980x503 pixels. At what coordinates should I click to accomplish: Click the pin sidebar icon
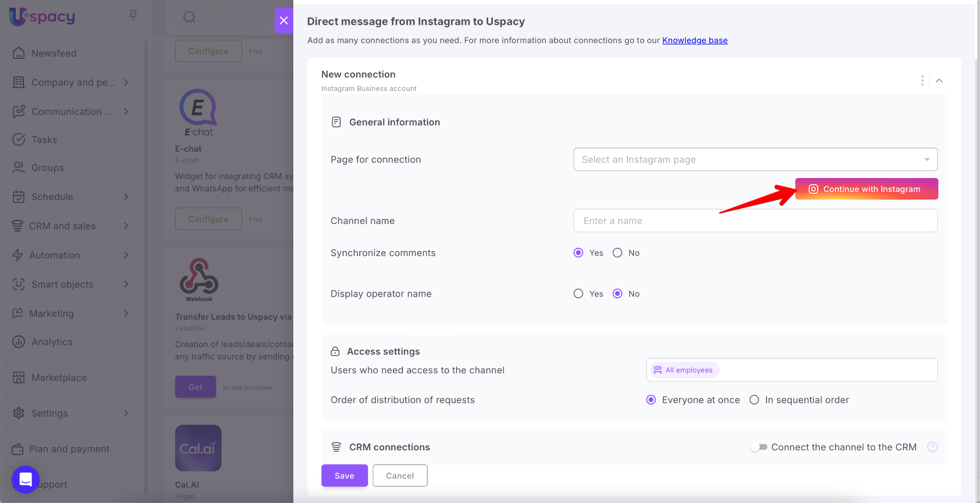point(133,15)
